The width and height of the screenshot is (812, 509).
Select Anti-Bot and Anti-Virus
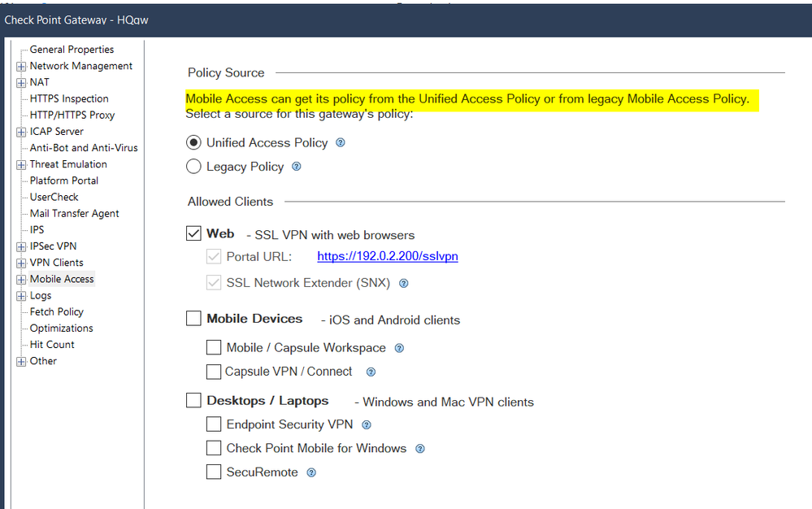(84, 147)
